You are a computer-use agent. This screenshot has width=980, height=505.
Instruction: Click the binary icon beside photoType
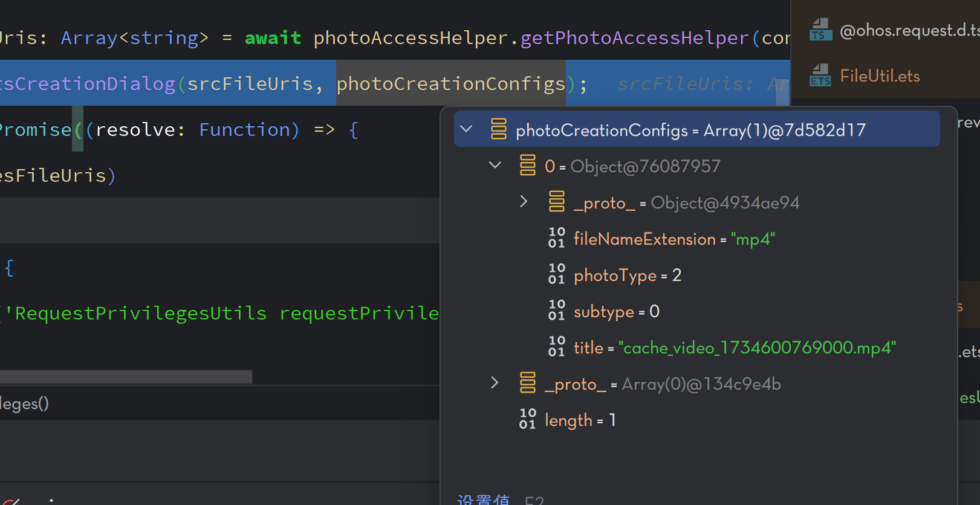(556, 274)
